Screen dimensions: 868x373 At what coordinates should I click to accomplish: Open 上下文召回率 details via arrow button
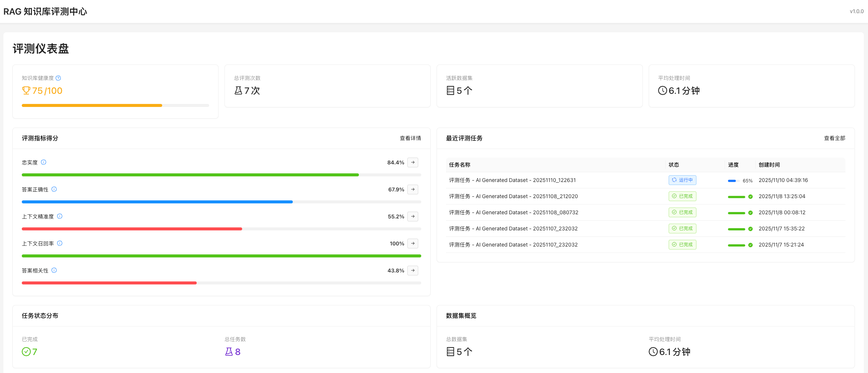pyautogui.click(x=413, y=244)
